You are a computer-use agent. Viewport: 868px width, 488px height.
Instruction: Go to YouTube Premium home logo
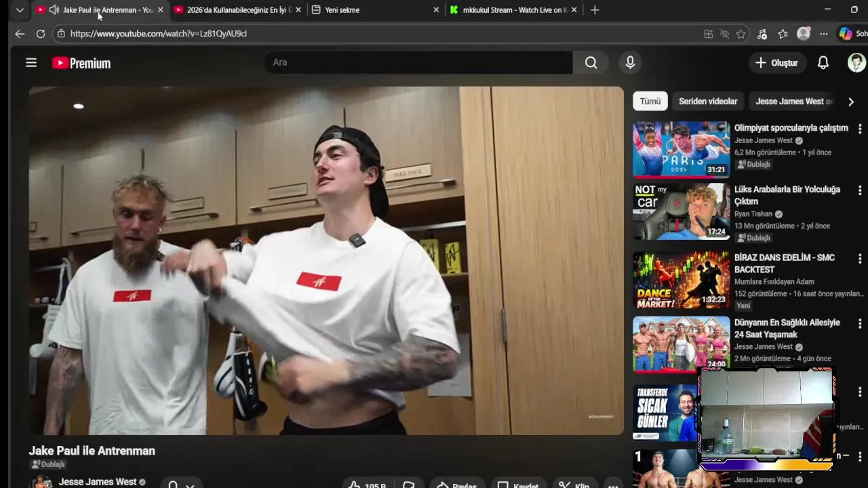click(x=81, y=63)
